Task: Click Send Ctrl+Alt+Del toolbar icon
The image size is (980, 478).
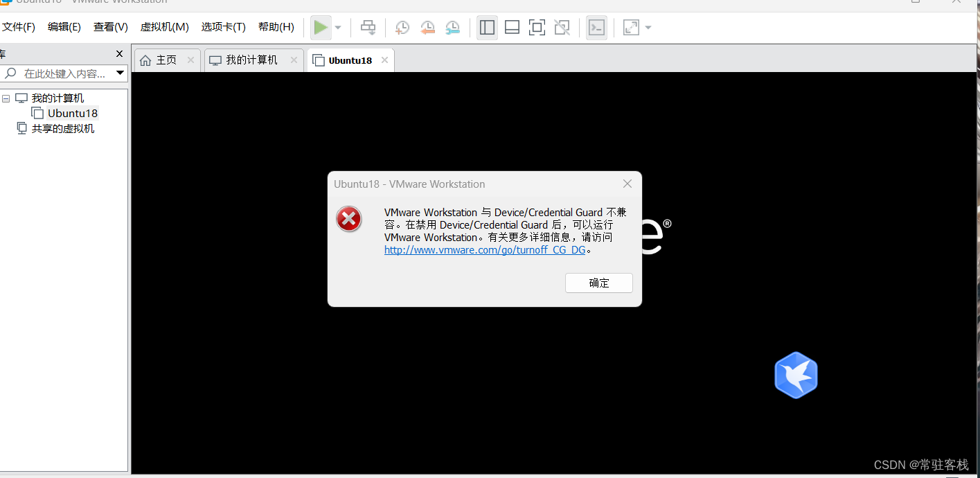Action: coord(368,28)
